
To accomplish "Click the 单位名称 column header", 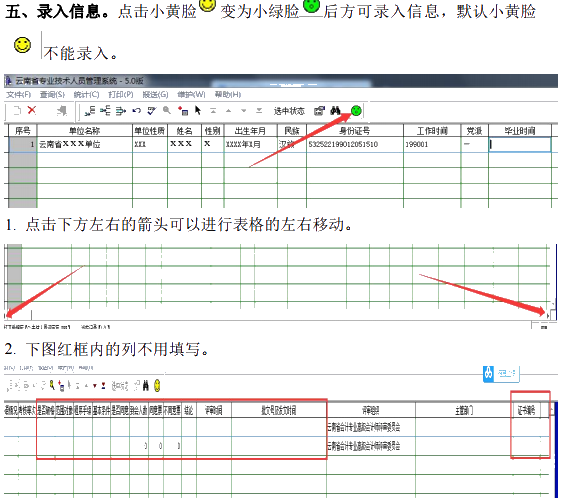I will pos(85,131).
